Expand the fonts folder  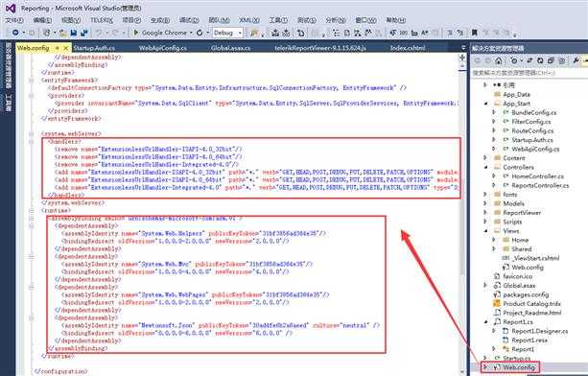tap(485, 194)
